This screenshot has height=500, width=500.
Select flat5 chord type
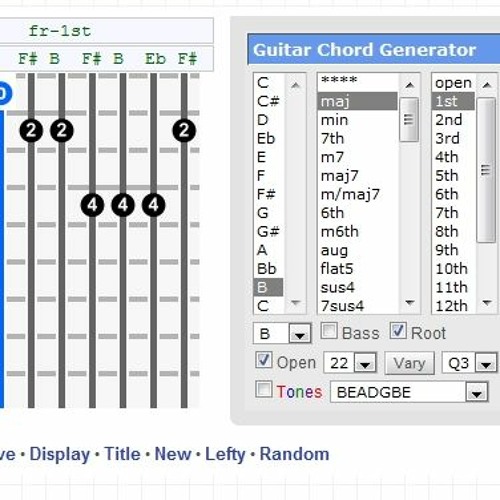tap(358, 269)
